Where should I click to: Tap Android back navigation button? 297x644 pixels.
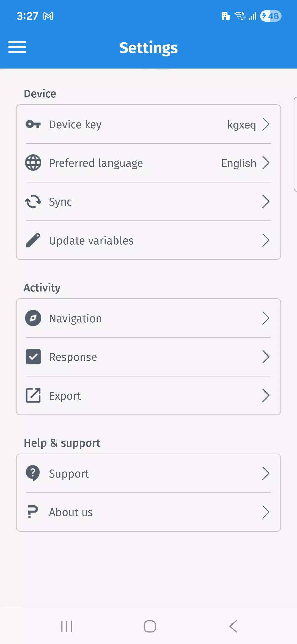pyautogui.click(x=233, y=626)
